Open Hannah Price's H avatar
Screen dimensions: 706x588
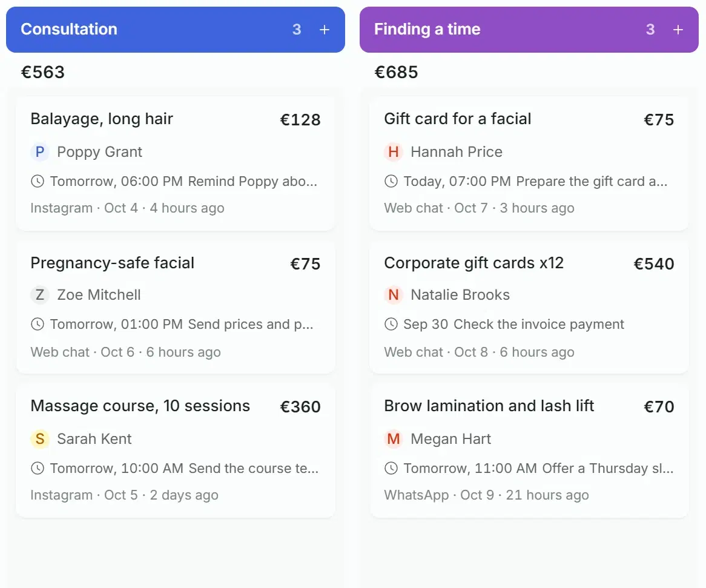393,152
